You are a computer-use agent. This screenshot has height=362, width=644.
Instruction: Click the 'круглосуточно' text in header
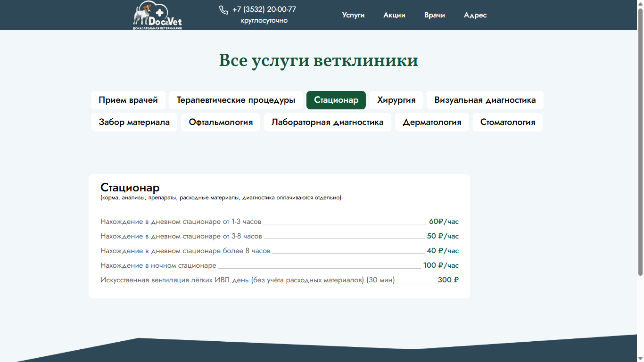pos(264,21)
